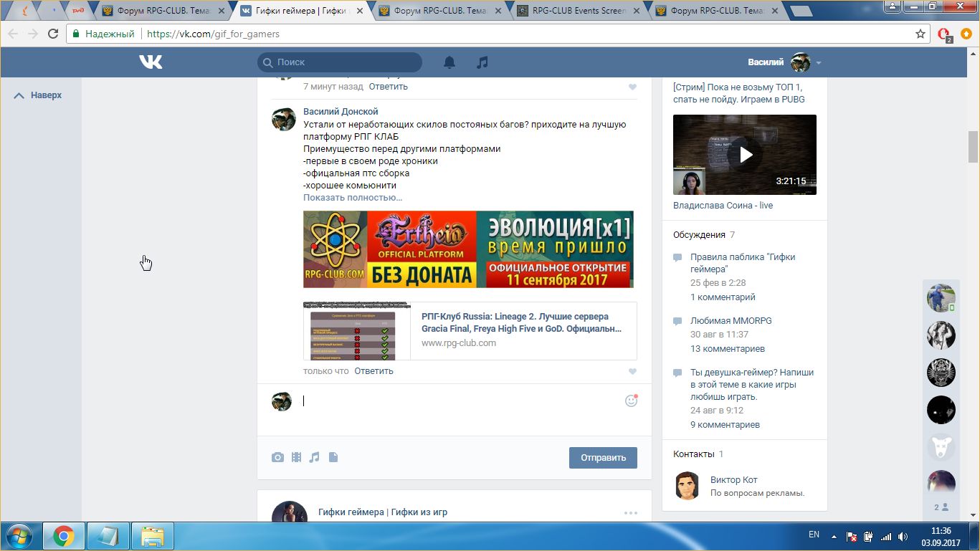Image resolution: width=980 pixels, height=551 pixels.
Task: Open the "Любимая MMORPG" discussion
Action: (731, 321)
